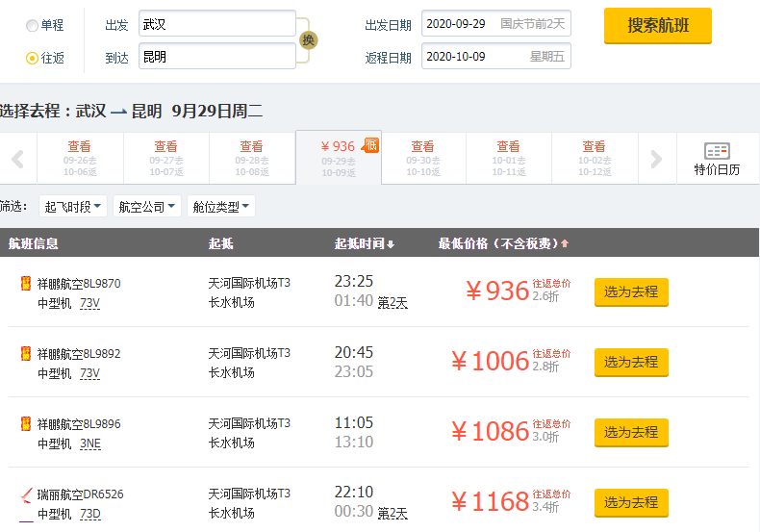Select the 单程 one-way radio button

point(33,25)
